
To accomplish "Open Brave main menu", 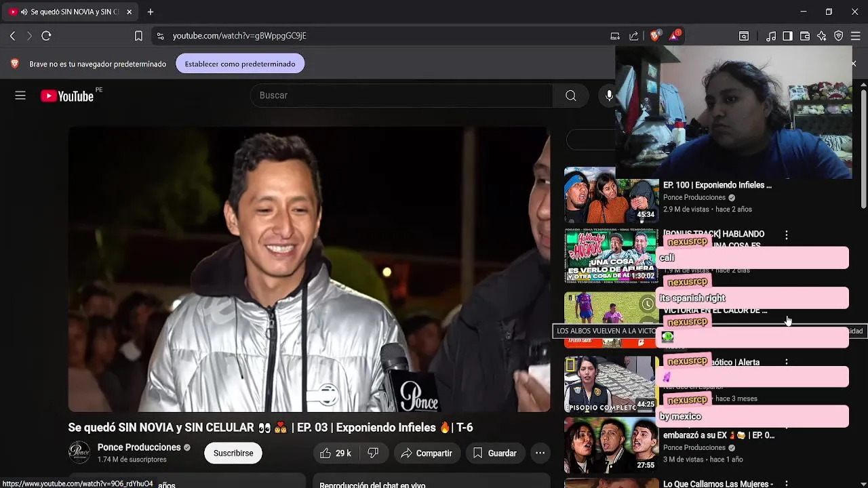I will click(x=856, y=36).
